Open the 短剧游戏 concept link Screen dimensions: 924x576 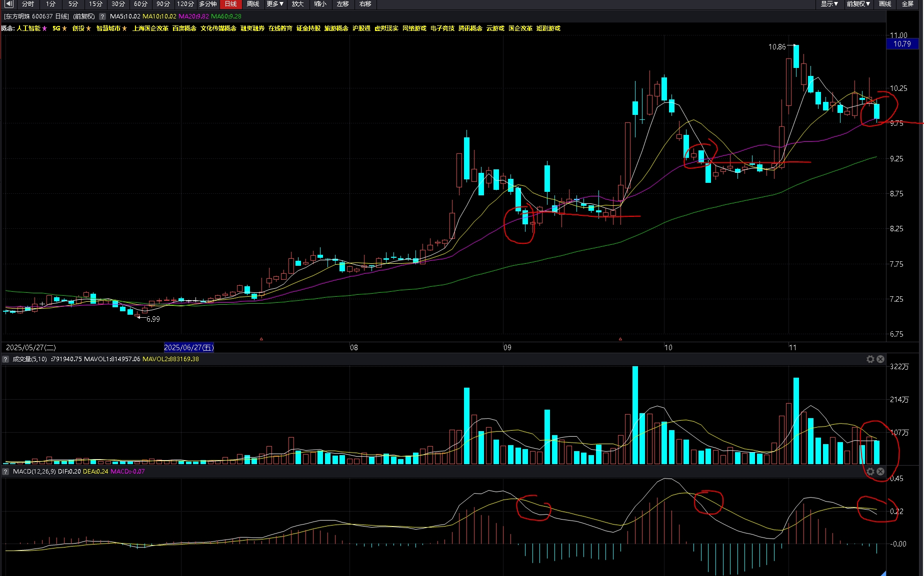[548, 28]
